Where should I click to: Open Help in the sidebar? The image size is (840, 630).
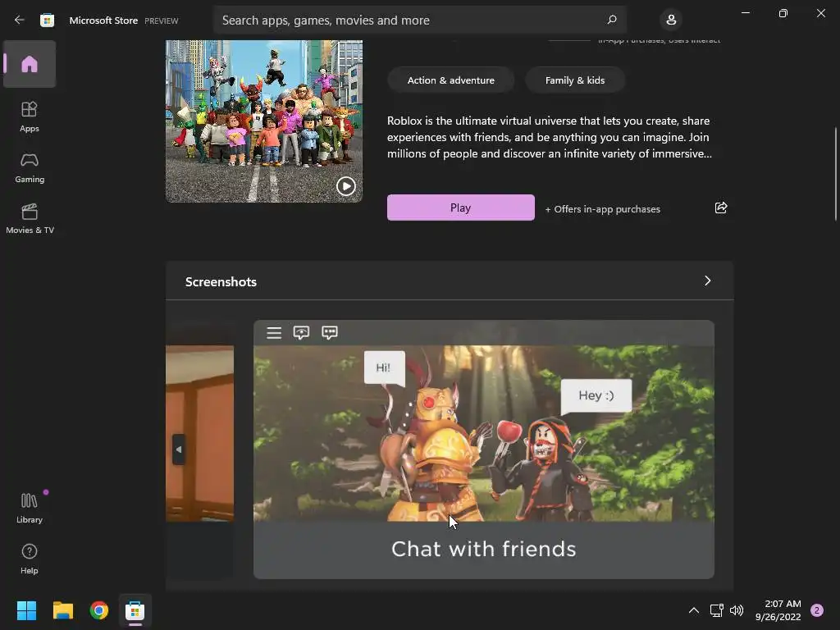[x=30, y=559]
